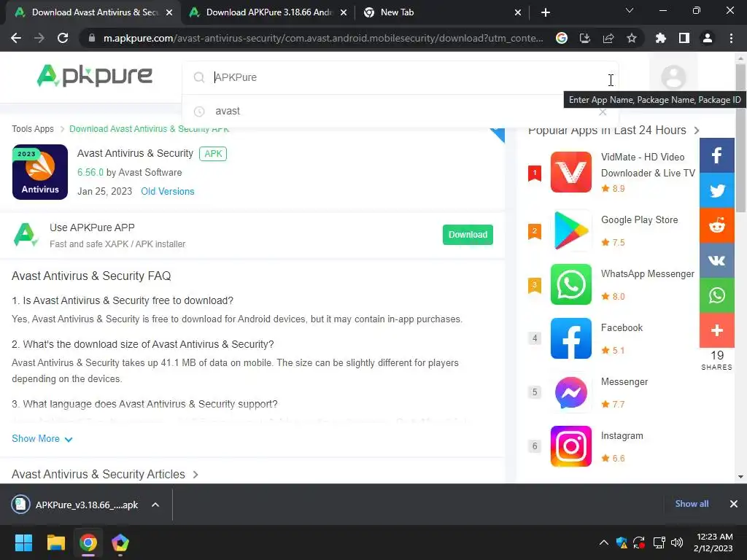Reload the current page
The image size is (747, 560).
(63, 38)
